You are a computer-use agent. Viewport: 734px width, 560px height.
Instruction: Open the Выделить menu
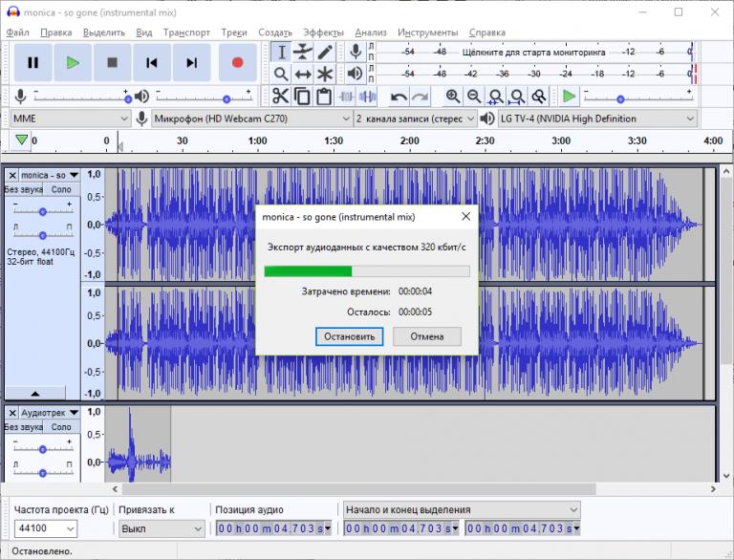click(x=104, y=32)
